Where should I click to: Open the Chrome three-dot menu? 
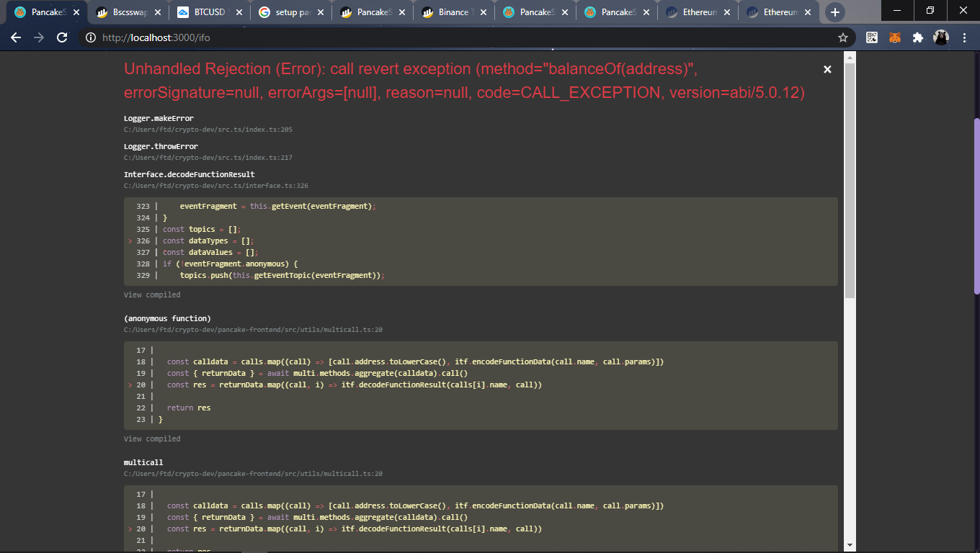pyautogui.click(x=964, y=37)
